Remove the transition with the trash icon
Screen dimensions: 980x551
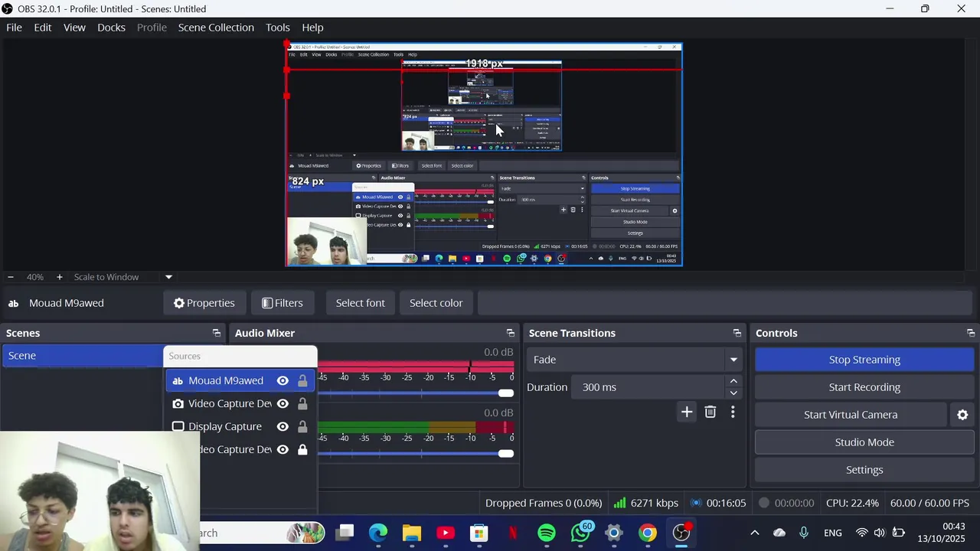(x=710, y=412)
